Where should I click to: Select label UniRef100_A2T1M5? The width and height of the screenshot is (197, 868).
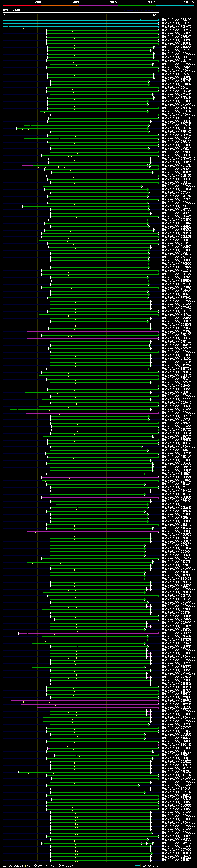click(x=177, y=165)
